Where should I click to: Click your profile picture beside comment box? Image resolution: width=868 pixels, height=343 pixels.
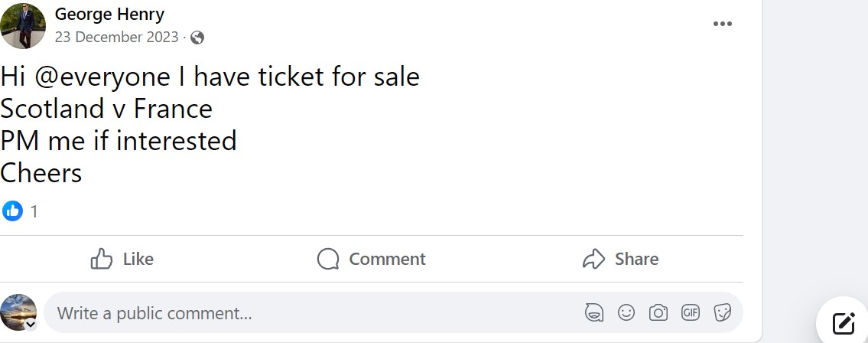coord(18,312)
